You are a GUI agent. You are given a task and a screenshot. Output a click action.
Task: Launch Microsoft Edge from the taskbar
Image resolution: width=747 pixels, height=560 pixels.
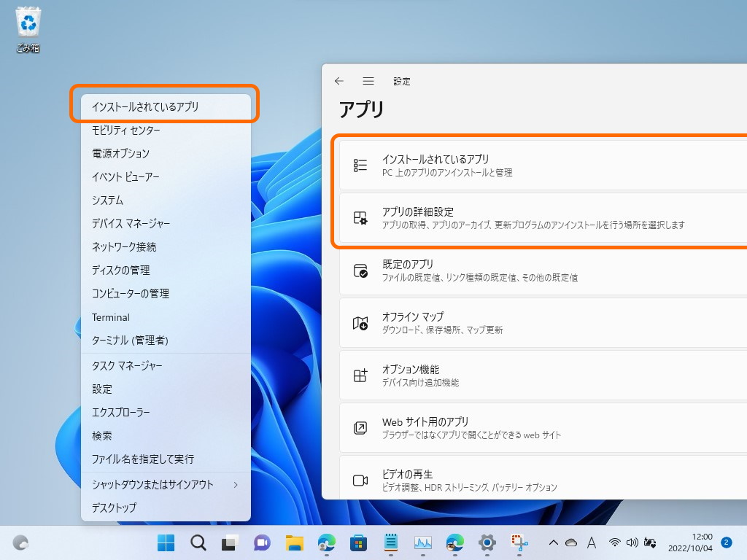(x=326, y=543)
